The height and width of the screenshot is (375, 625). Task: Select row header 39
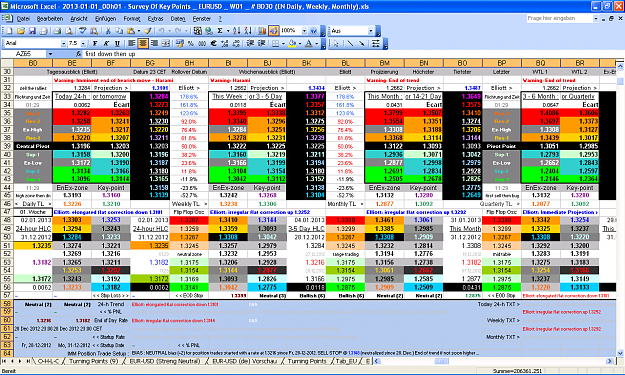(x=7, y=146)
